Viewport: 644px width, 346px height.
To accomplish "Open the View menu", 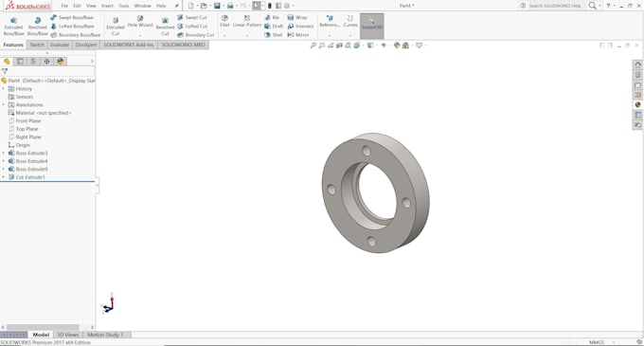I will (91, 6).
